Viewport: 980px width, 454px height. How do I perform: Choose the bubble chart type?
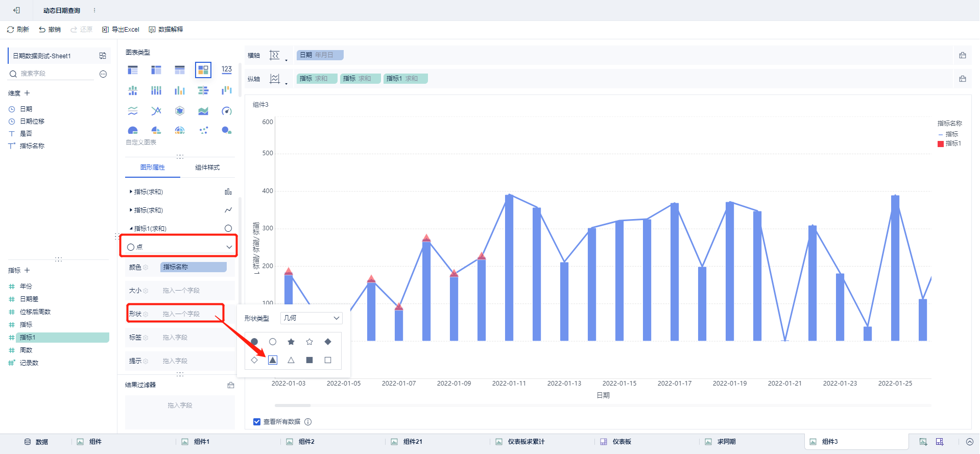pos(227,130)
